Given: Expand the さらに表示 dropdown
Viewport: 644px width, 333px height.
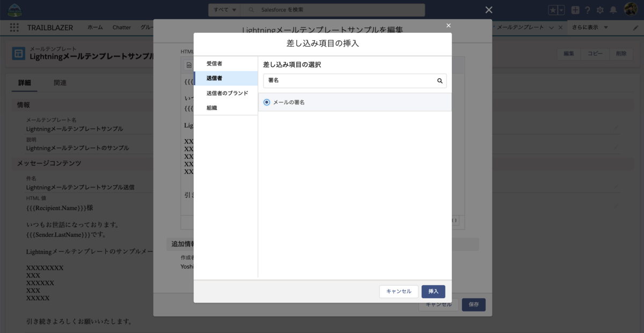Looking at the screenshot, I should pos(590,27).
